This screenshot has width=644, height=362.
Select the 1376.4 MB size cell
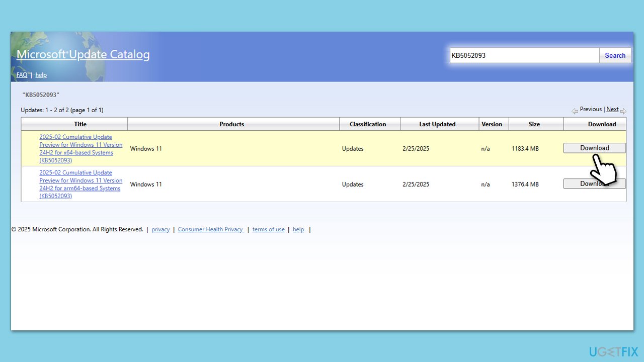click(525, 185)
